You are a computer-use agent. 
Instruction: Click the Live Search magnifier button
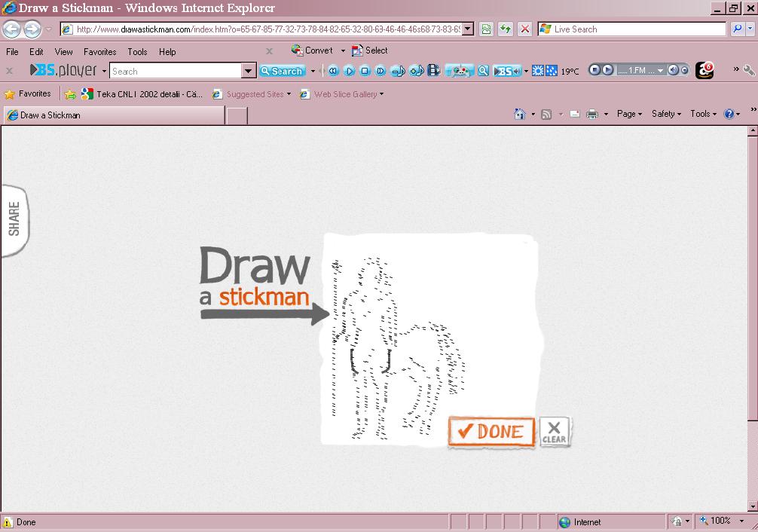pos(737,29)
